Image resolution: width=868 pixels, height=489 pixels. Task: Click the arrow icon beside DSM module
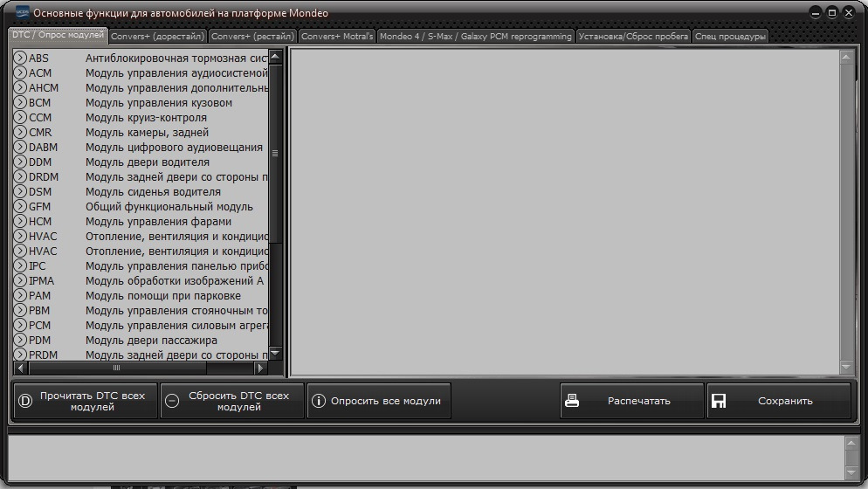click(x=20, y=191)
